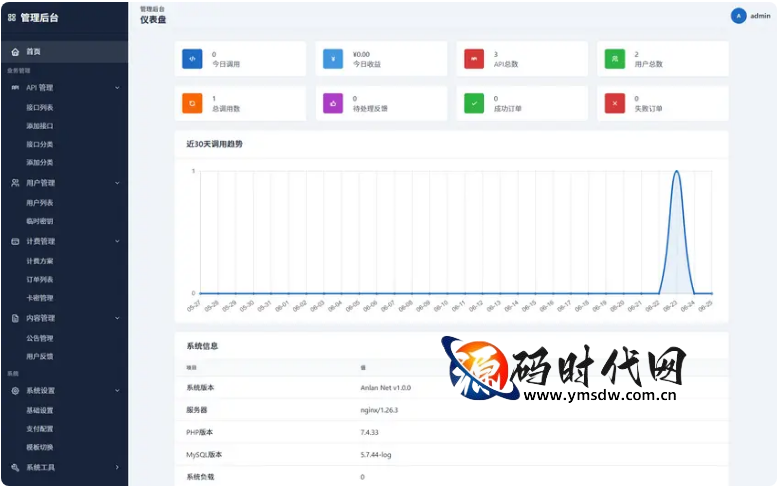This screenshot has width=779, height=486.
Task: Open 计费方案 in the sidebar
Action: [x=40, y=261]
